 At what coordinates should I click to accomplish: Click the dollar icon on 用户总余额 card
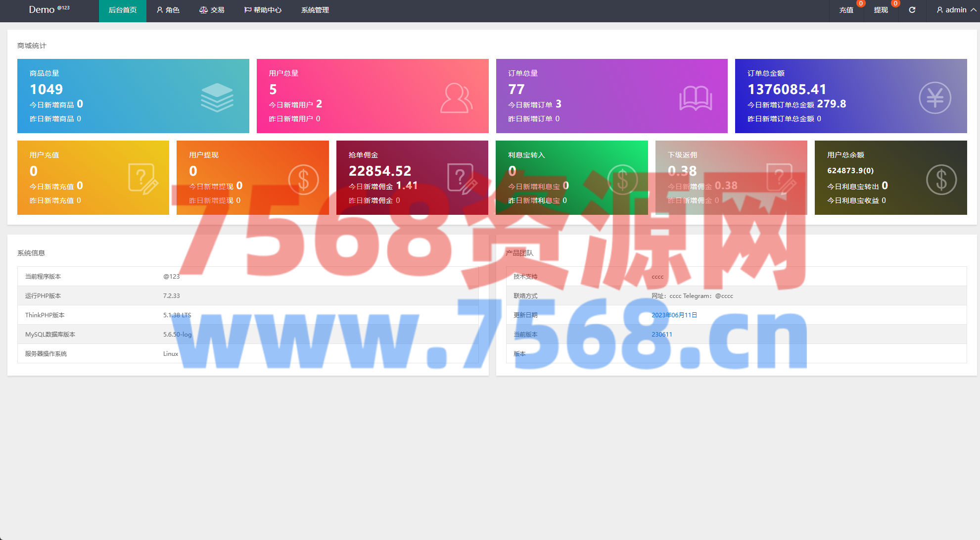coord(941,179)
